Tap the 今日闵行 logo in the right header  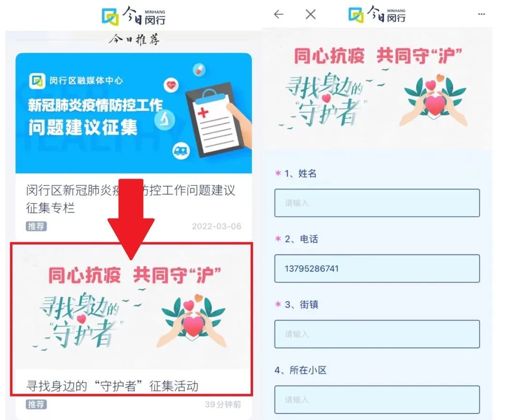coord(377,15)
